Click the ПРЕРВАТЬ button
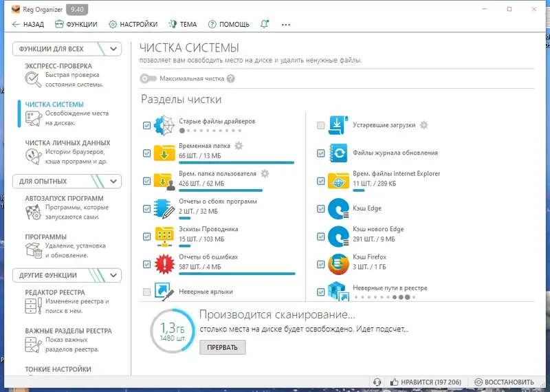Image resolution: width=550 pixels, height=392 pixels. tap(222, 347)
